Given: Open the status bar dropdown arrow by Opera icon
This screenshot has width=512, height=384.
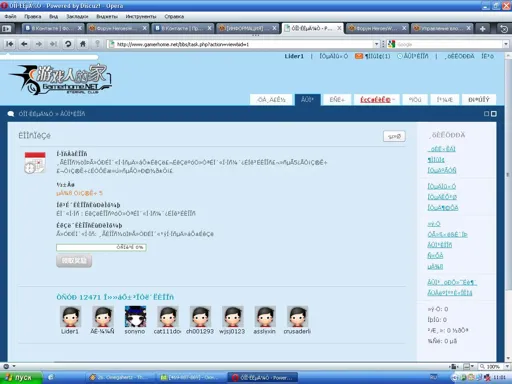Looking at the screenshot, I should pos(14,366).
